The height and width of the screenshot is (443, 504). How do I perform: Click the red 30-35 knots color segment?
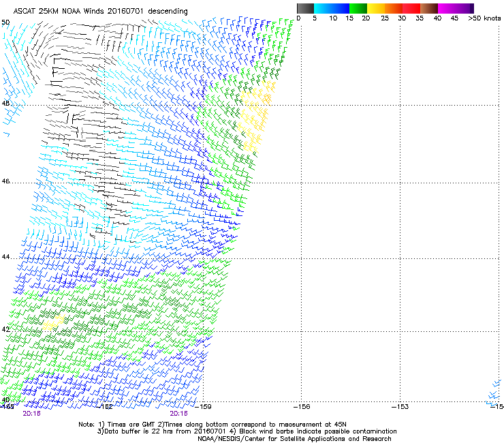(x=411, y=8)
